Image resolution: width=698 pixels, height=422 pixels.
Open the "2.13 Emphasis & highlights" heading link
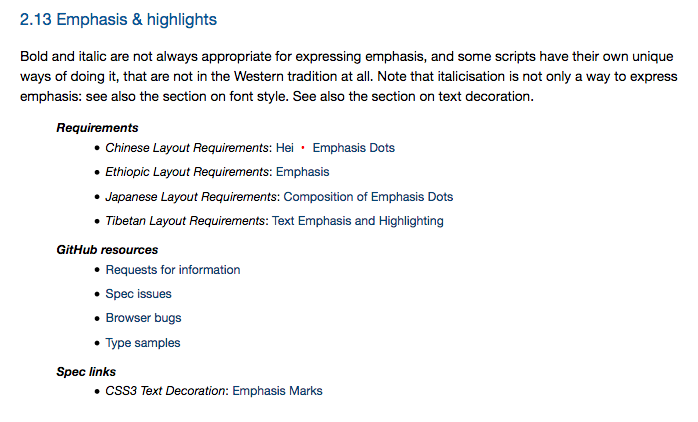118,20
